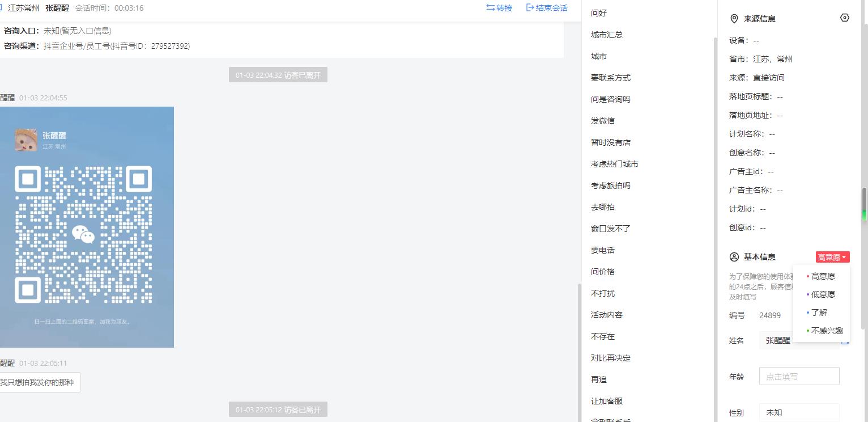The image size is (868, 422).
Task: Choose 不感兴趣 from the dropdown list
Action: 822,331
